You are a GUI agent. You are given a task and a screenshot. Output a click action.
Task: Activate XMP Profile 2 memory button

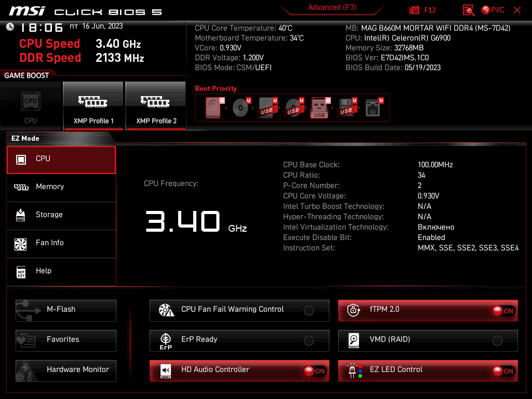156,106
